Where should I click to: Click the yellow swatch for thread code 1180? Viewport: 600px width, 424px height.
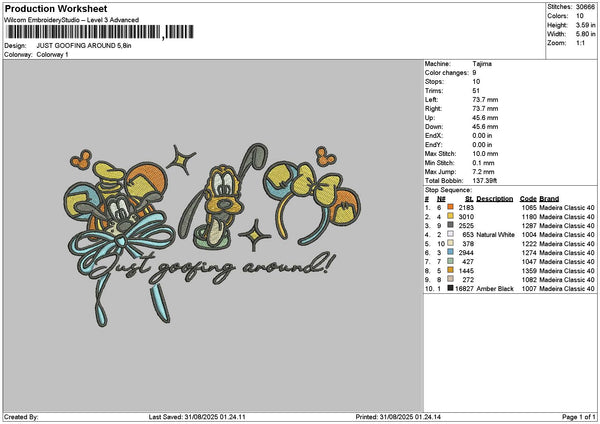pyautogui.click(x=450, y=216)
